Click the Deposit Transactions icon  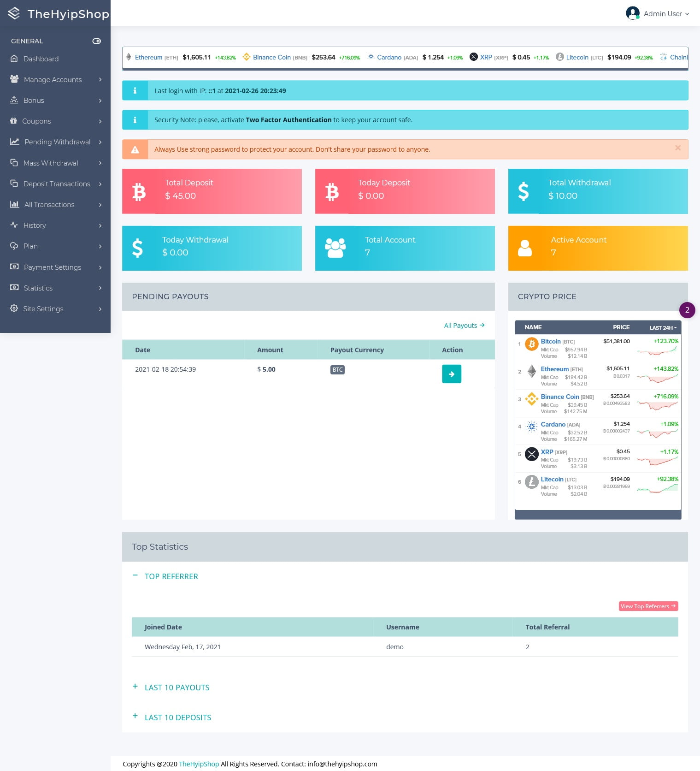[14, 184]
